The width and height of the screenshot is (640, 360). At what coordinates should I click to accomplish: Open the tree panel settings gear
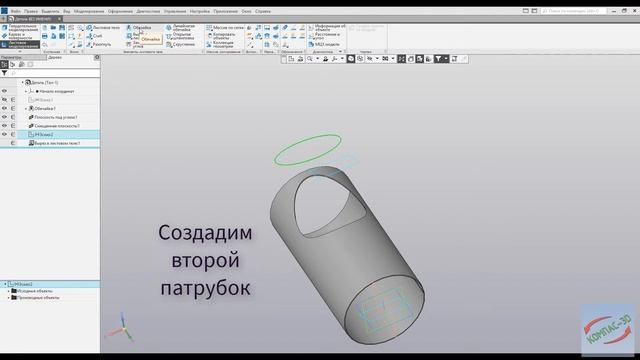pos(97,58)
